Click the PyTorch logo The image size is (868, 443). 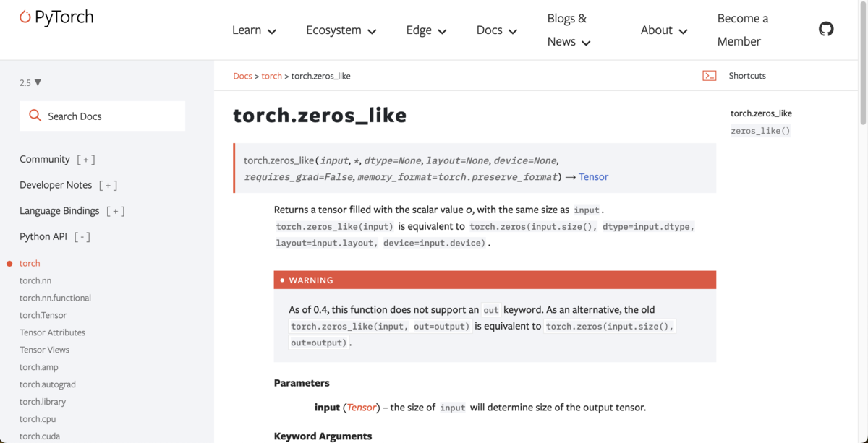coord(56,16)
